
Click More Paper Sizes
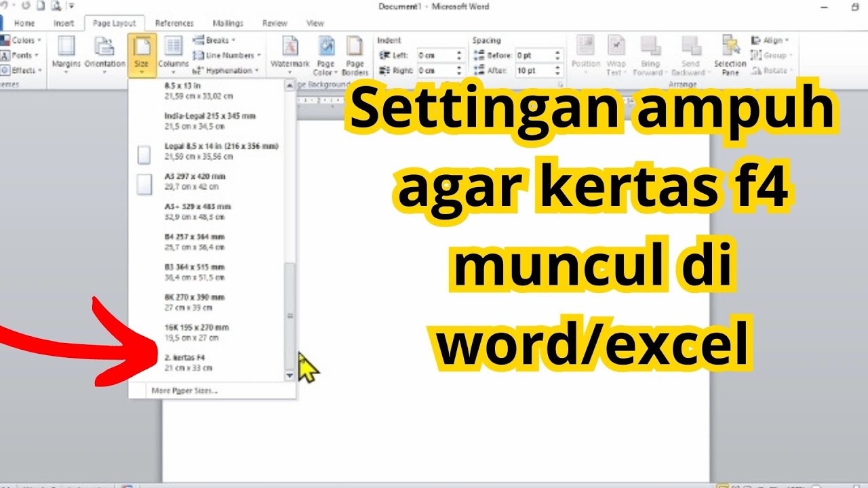[184, 390]
